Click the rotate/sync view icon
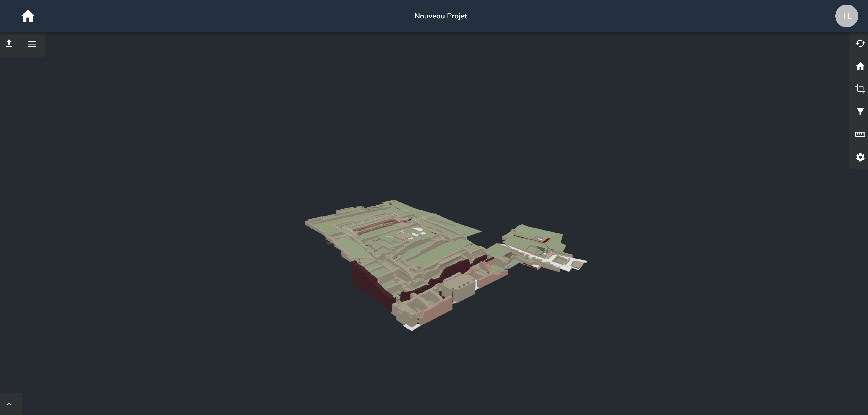The width and height of the screenshot is (868, 415). tap(860, 43)
